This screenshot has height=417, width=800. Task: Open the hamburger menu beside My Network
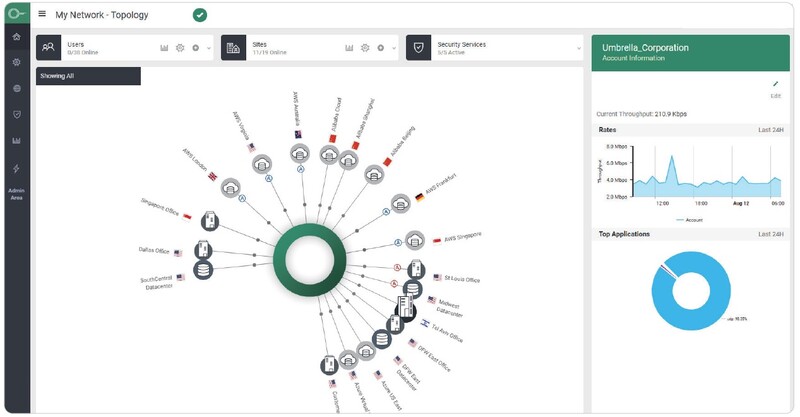click(x=42, y=15)
